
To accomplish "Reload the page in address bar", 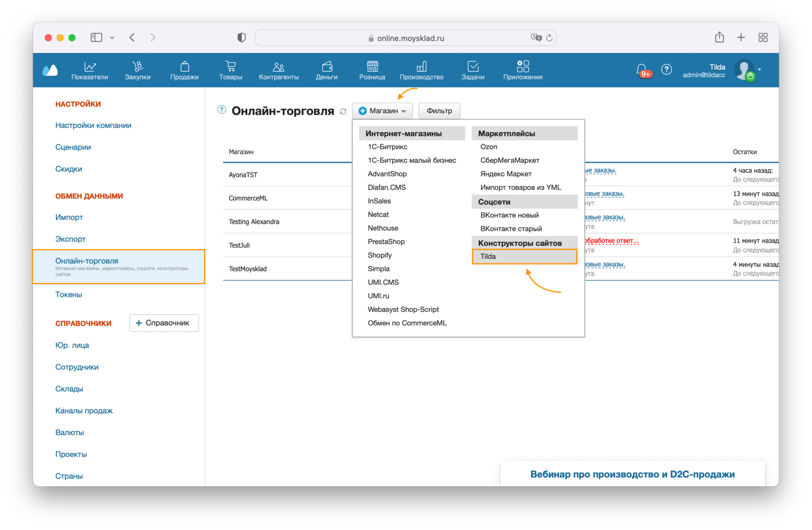I will 550,38.
